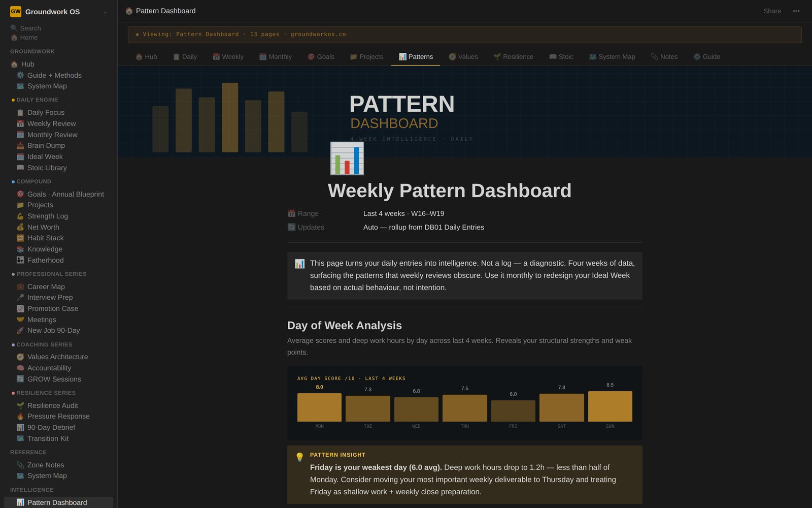Click the Brain Dump inbox icon
The width and height of the screenshot is (812, 508).
(x=20, y=145)
